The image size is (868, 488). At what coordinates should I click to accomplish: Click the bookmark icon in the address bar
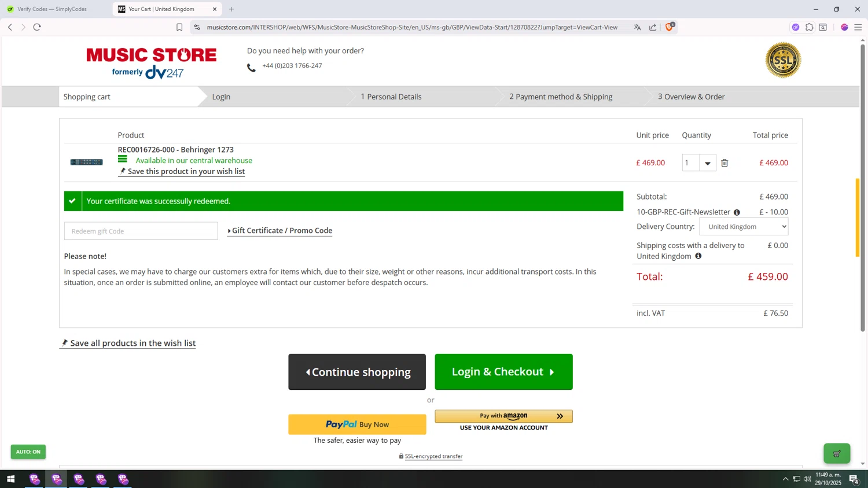coord(179,27)
